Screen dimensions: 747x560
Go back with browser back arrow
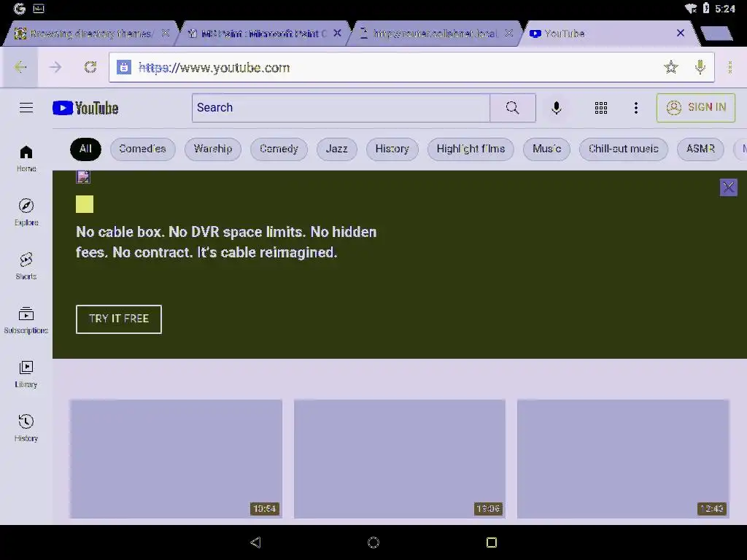click(20, 67)
